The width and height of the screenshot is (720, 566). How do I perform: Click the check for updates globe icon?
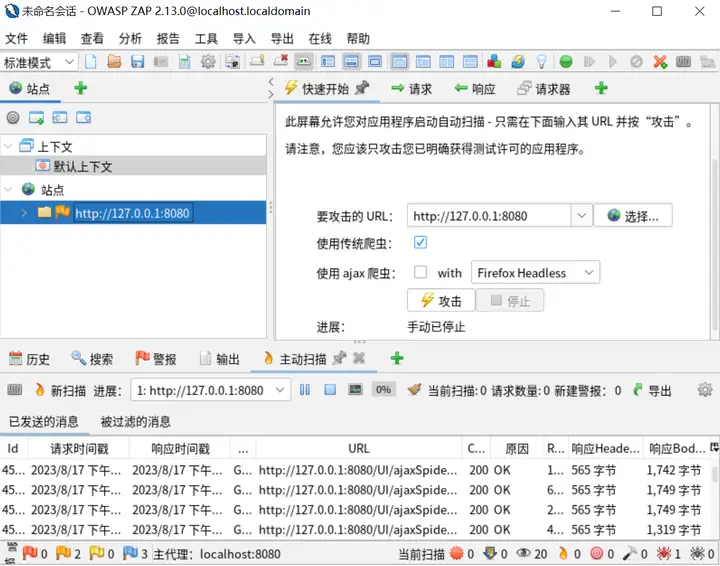pos(518,62)
